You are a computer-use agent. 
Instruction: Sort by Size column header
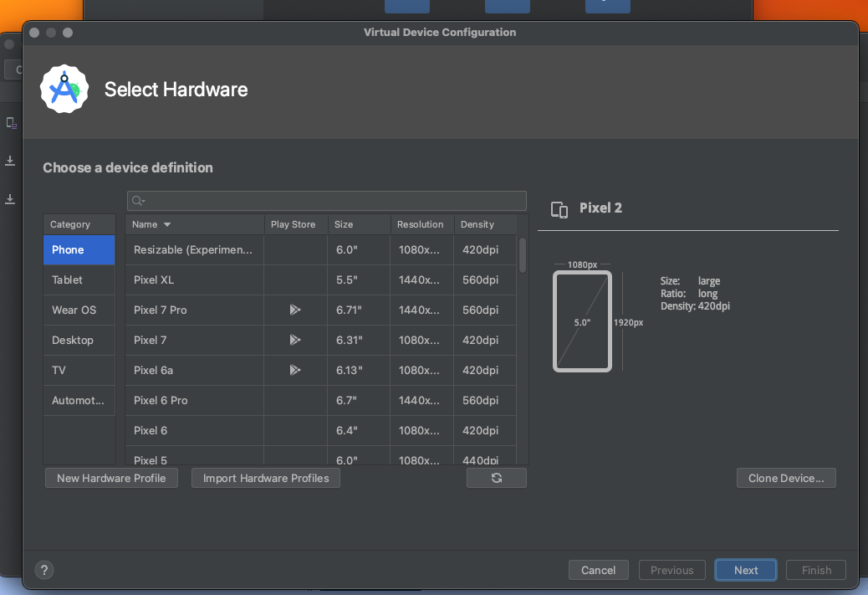click(360, 224)
